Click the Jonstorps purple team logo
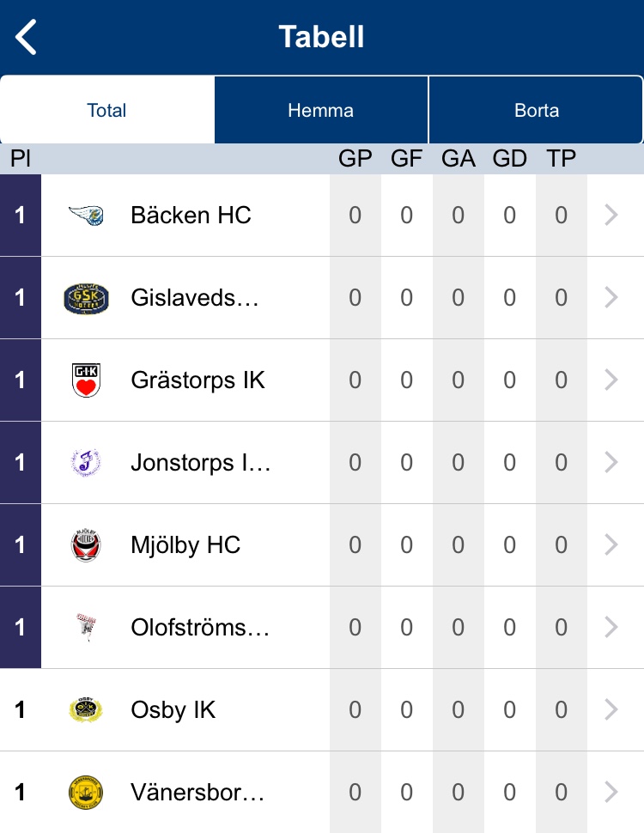Image resolution: width=644 pixels, height=833 pixels. [86, 463]
